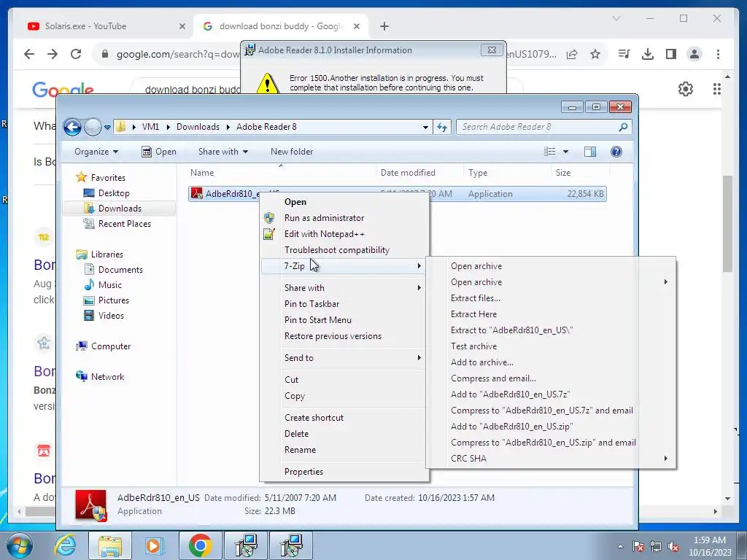Toggle the preview pane icon in Explorer

tap(589, 152)
